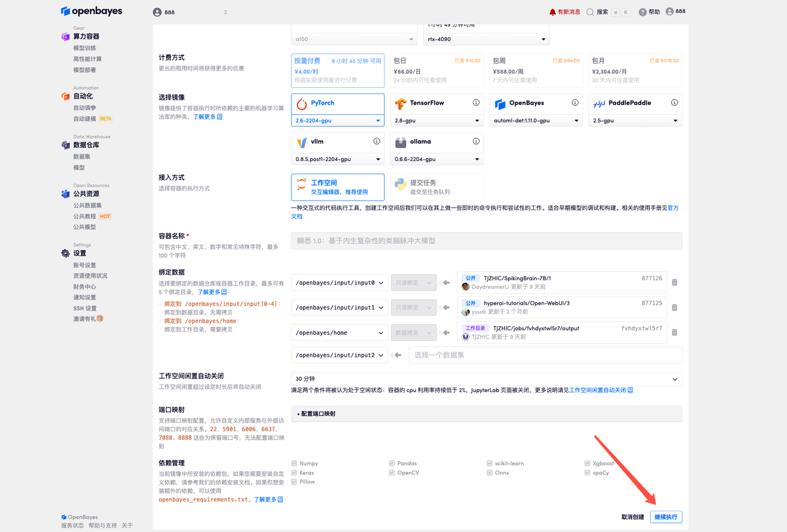Click the 配置端口映射 button
Viewport: 787px width, 532px height.
pos(486,413)
